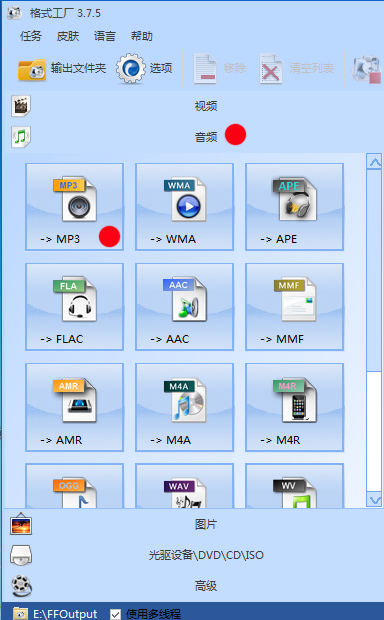
Task: Select the WAV conversion tile
Action: [185, 486]
